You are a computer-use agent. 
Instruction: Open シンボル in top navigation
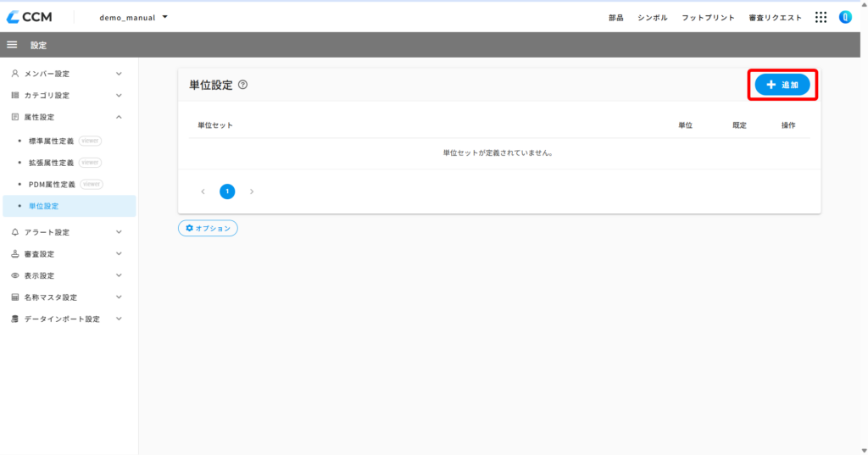[x=653, y=18]
